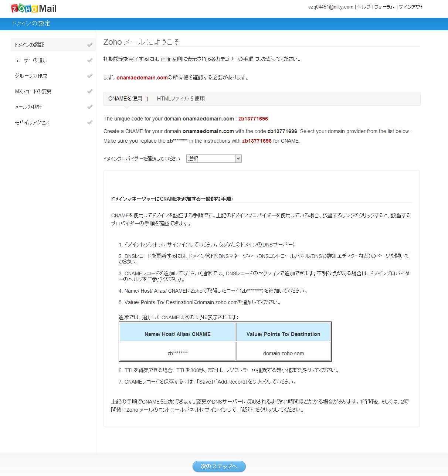Open the ドメインの認証 sidebar step
Screen dimensions: 448x476
pyautogui.click(x=53, y=45)
